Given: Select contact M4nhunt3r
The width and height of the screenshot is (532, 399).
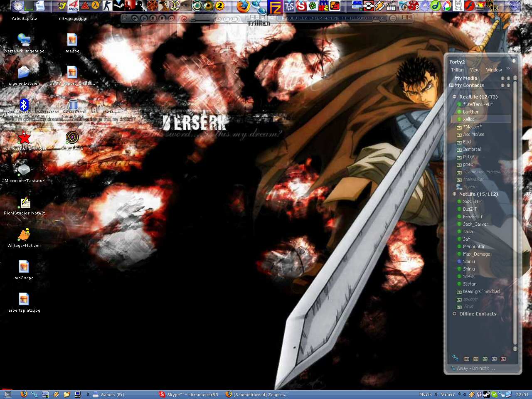Looking at the screenshot, I should tap(474, 246).
